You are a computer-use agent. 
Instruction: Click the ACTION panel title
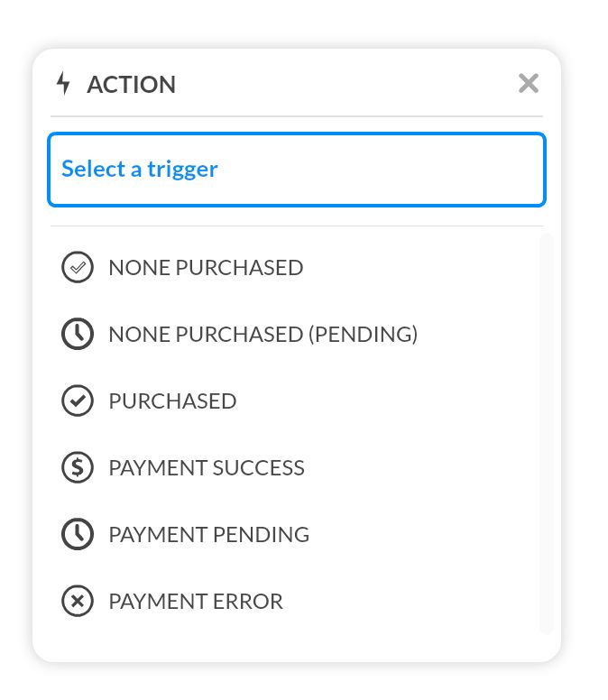click(x=131, y=85)
